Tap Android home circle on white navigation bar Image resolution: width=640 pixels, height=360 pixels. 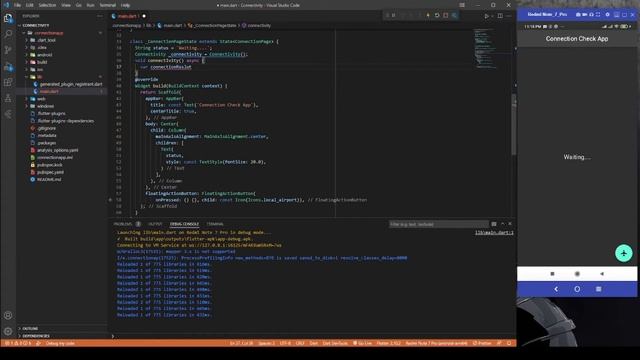[x=577, y=274]
